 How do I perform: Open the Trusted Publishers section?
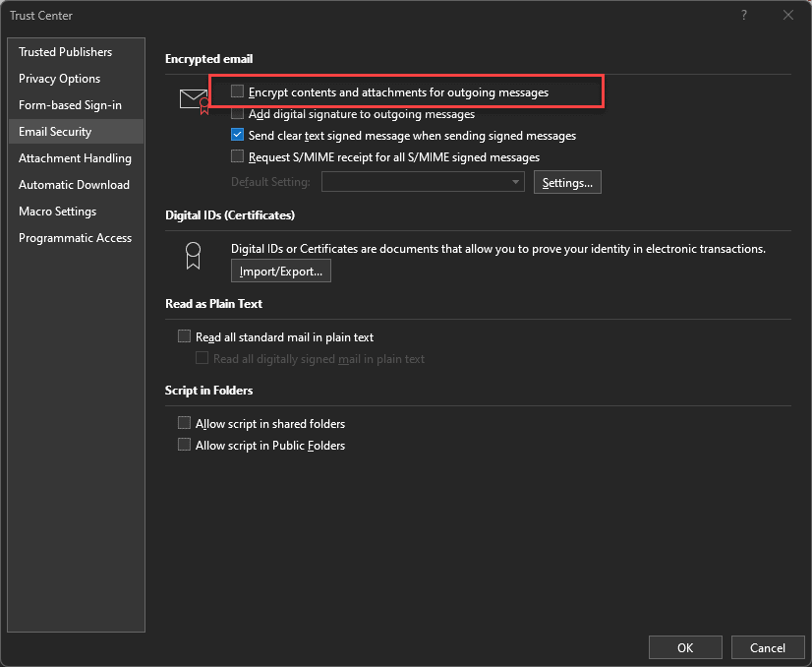(x=65, y=52)
